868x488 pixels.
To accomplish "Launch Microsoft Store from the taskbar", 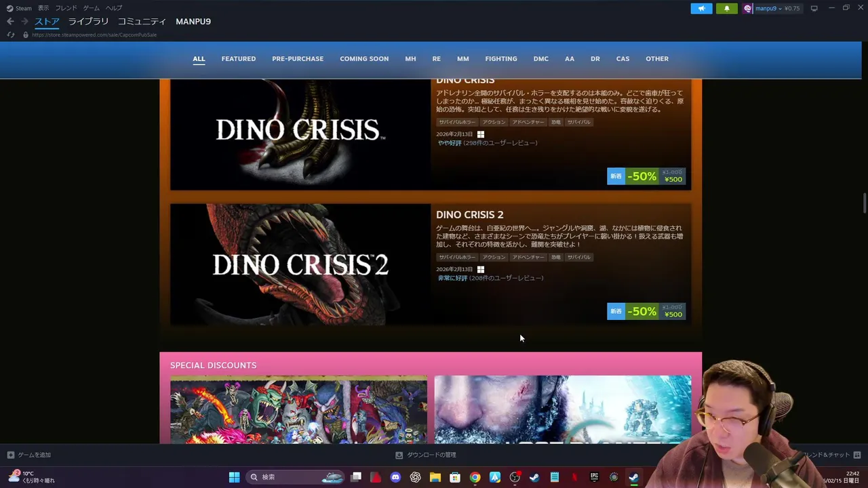I will pos(455,477).
